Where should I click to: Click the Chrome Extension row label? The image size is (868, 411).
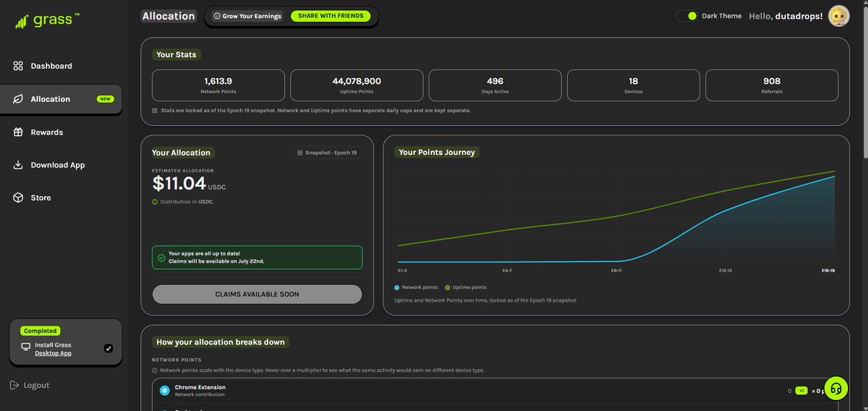[x=200, y=387]
